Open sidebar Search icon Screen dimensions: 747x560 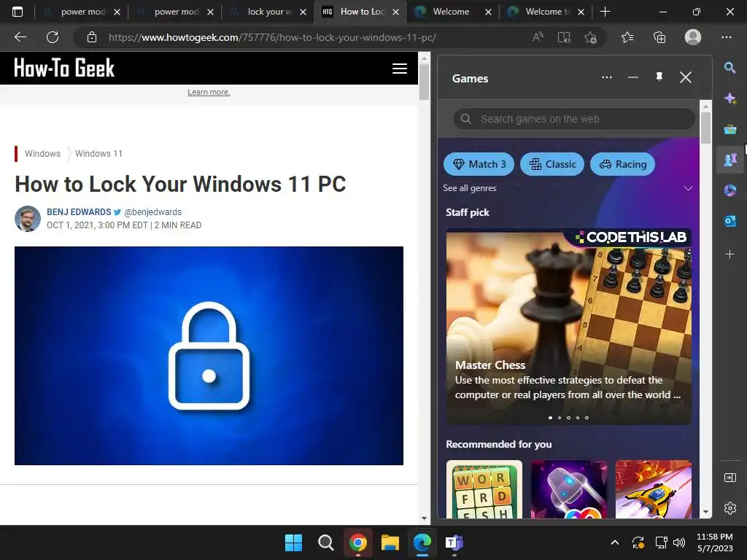coord(729,68)
